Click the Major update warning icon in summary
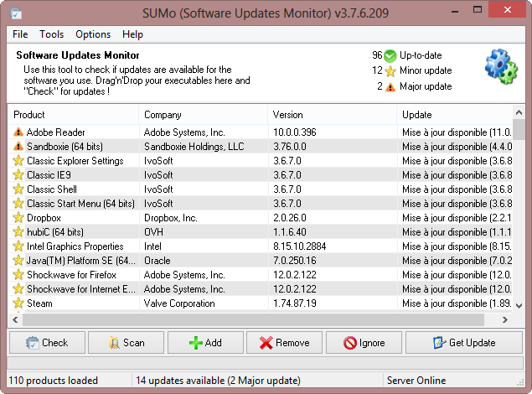Screen dimensions: 532x394 pos(390,87)
